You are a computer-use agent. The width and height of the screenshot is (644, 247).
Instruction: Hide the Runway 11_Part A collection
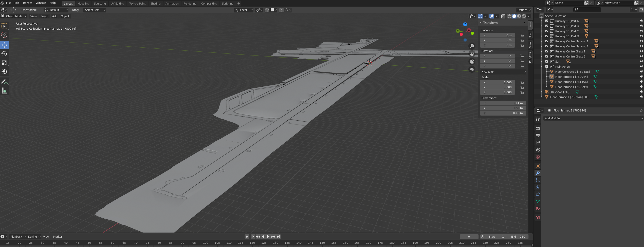point(641,21)
